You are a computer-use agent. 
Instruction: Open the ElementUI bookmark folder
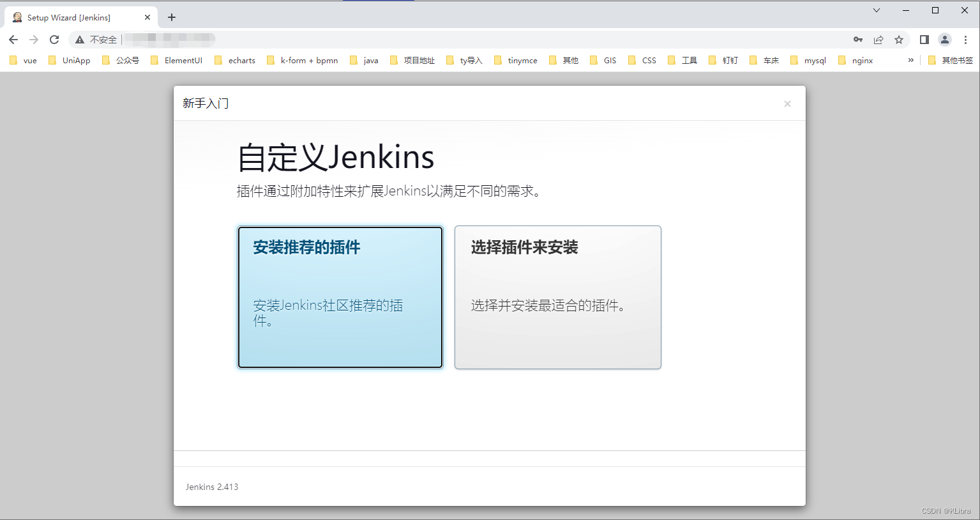pos(176,61)
